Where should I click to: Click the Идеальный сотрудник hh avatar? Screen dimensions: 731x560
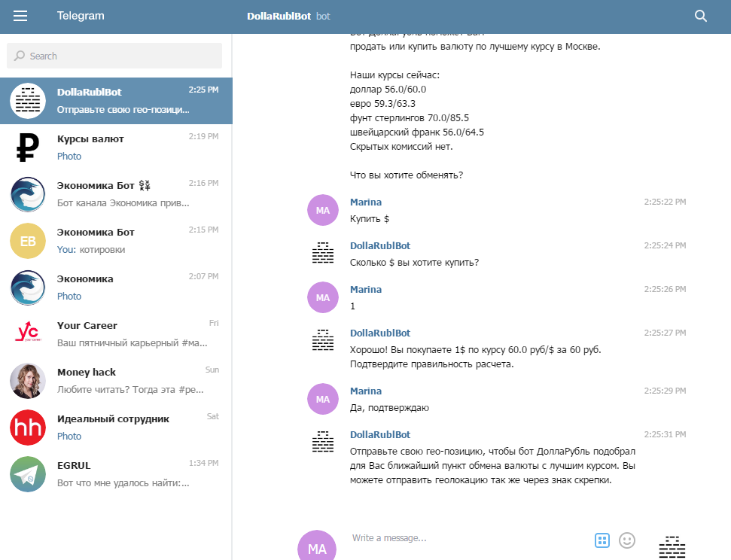click(28, 427)
